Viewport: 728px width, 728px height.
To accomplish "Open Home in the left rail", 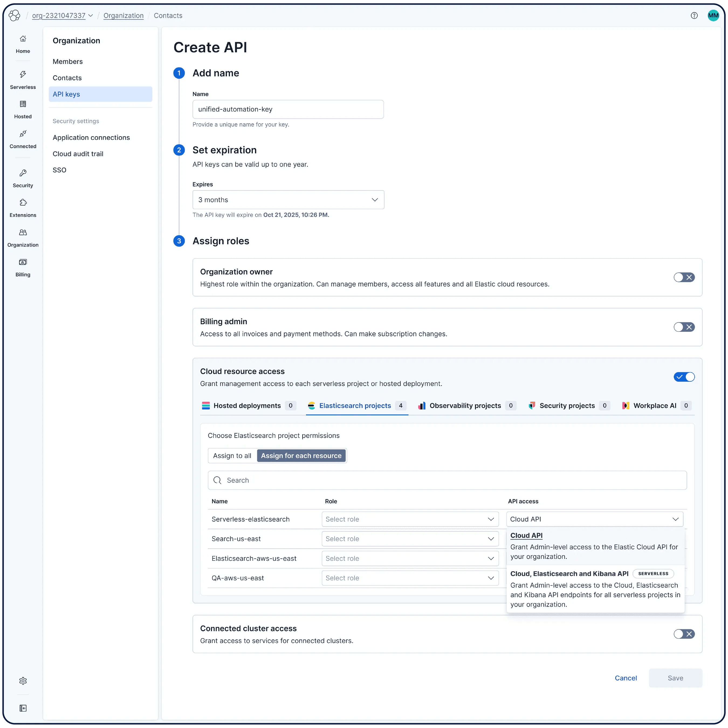I will coord(23,45).
